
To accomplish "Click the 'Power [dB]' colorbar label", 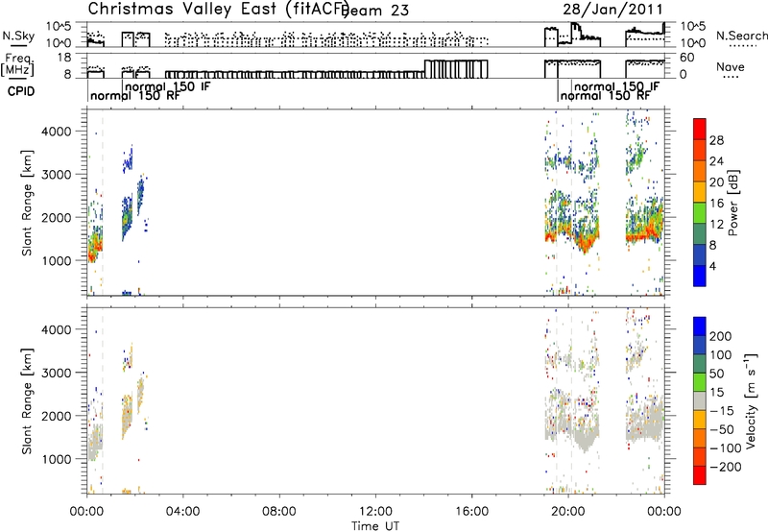I will 732,203.
